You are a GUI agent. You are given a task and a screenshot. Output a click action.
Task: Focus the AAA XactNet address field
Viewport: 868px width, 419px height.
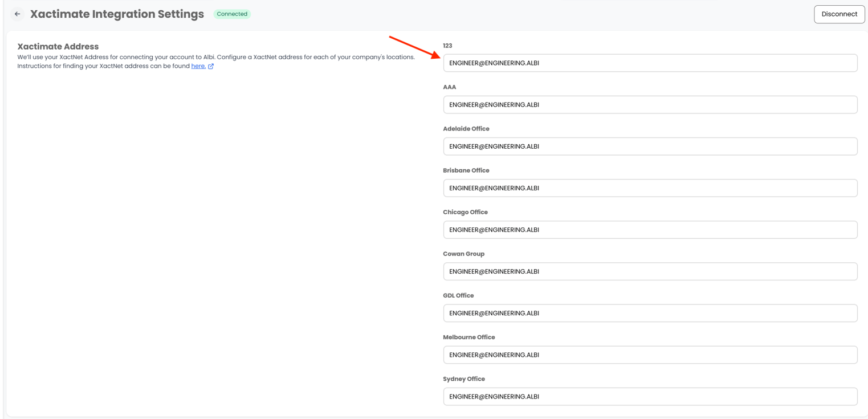[x=650, y=105]
